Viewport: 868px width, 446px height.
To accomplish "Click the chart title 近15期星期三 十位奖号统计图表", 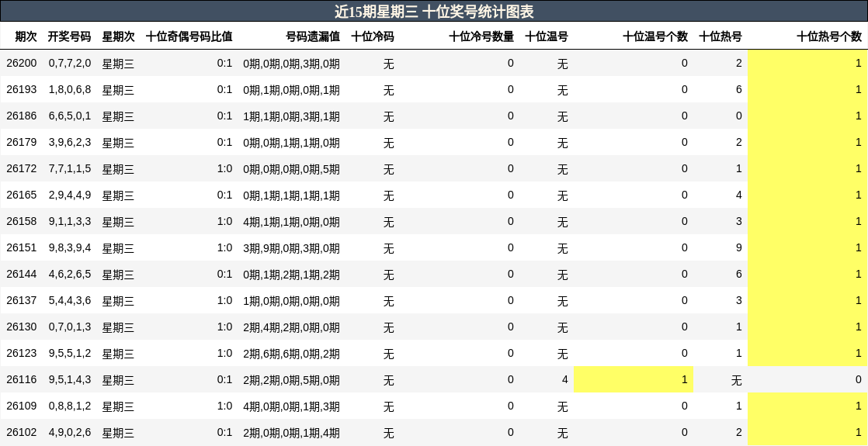I will 434,11.
